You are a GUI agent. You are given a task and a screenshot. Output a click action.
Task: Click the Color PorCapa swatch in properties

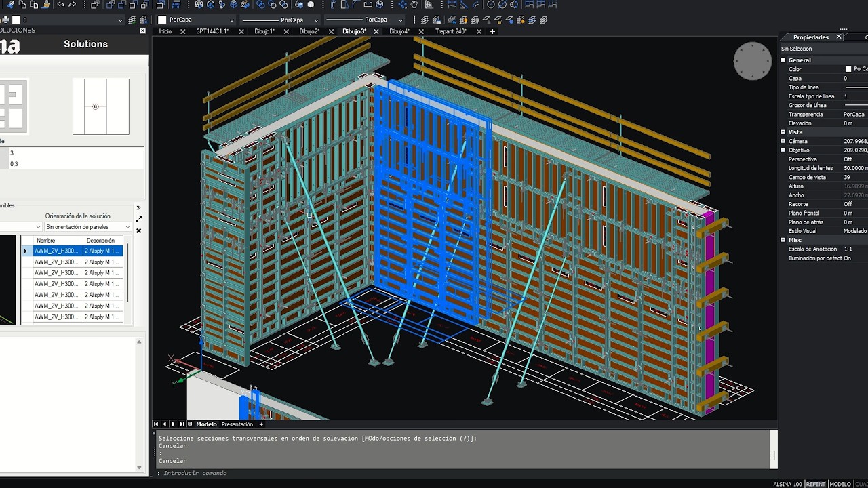point(848,69)
